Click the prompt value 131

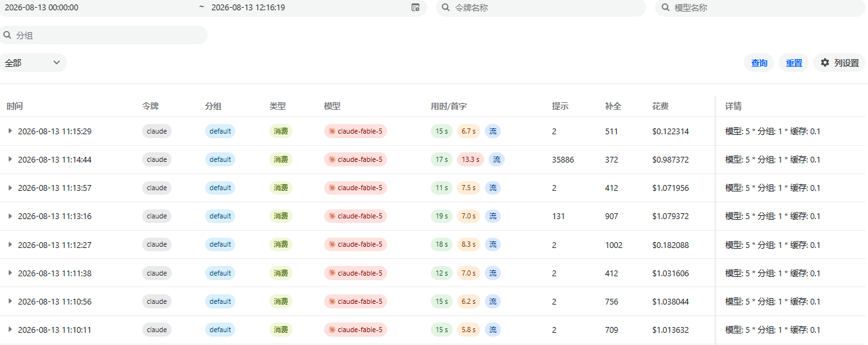[x=558, y=217]
